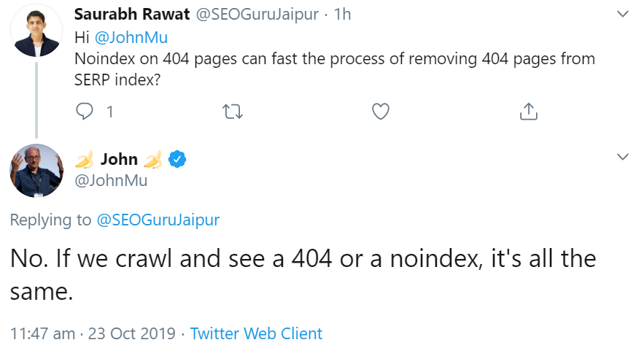Open John's profile avatar
The image size is (644, 356).
tap(36, 171)
